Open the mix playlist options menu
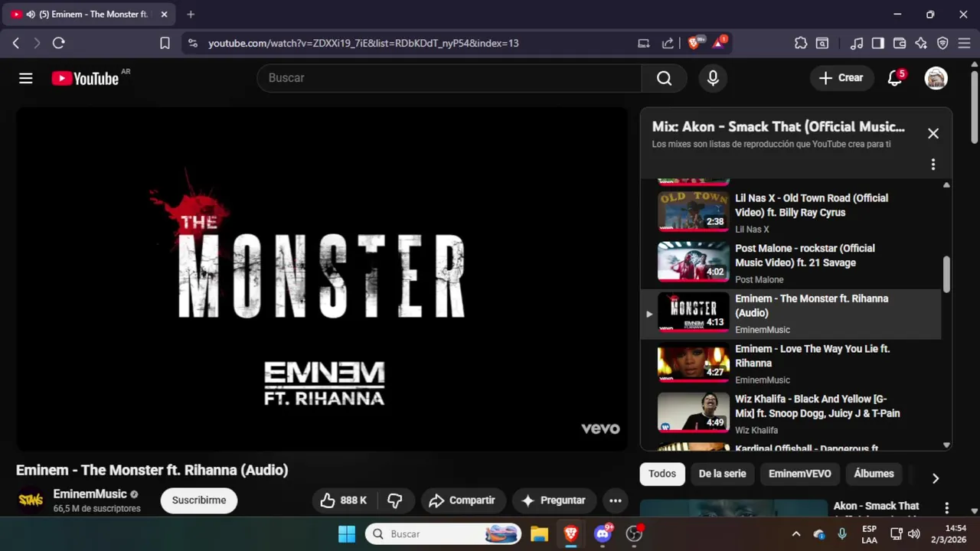The width and height of the screenshot is (980, 551). pos(933,165)
